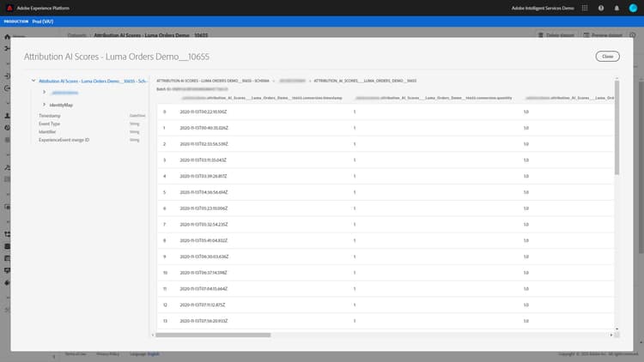Expand the blurred tenant node above identityMap
The height and width of the screenshot is (362, 644).
44,93
